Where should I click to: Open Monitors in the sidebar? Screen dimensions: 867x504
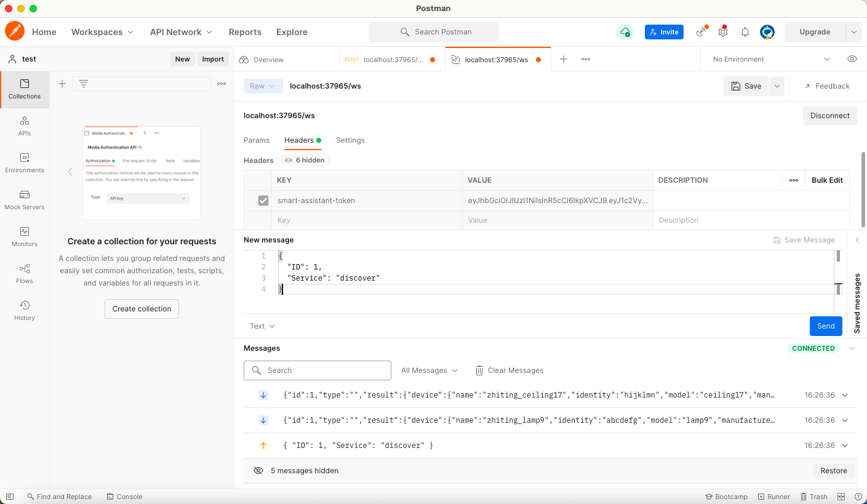coord(25,237)
